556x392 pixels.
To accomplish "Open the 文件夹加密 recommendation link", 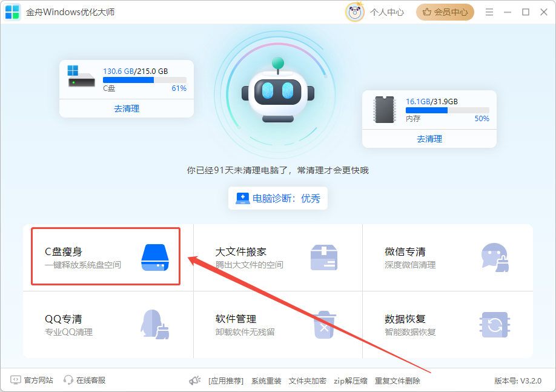I will point(308,380).
